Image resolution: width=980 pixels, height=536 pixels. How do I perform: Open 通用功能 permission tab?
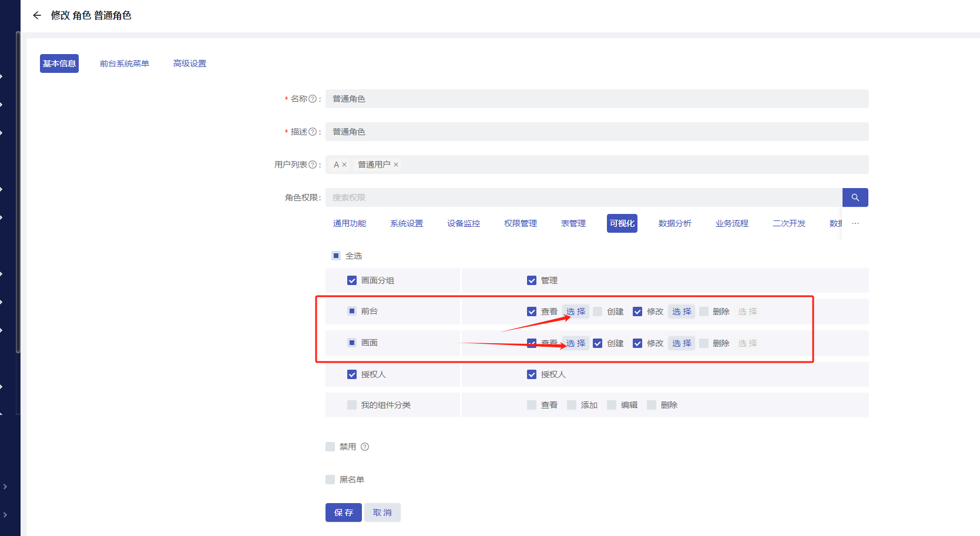tap(350, 223)
